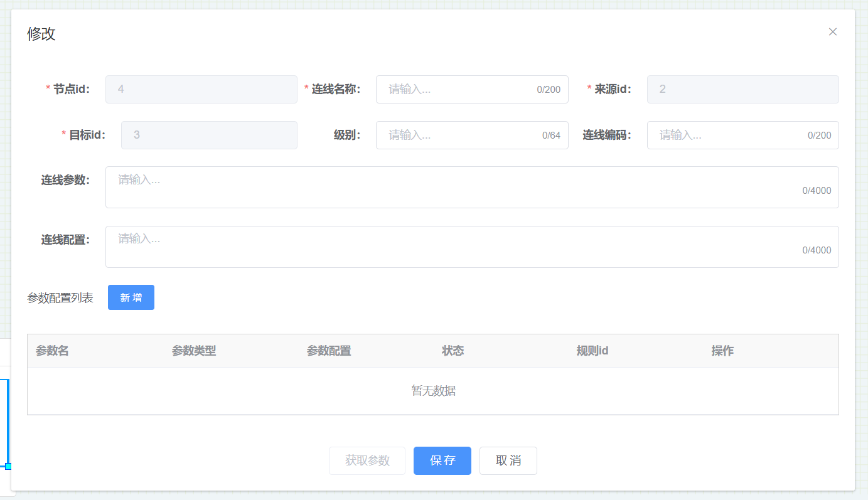
Task: Click the 操作 column header
Action: click(722, 351)
